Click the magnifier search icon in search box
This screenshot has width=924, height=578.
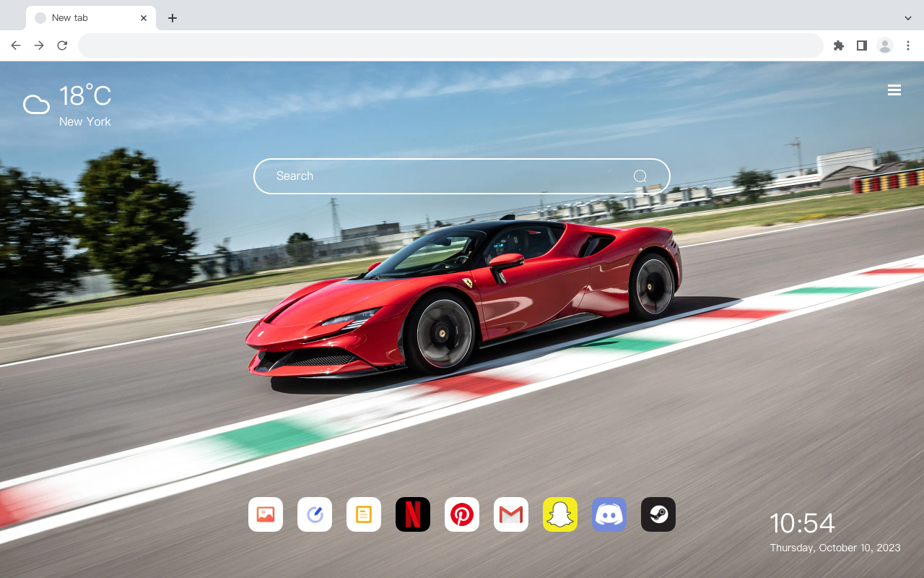click(640, 176)
